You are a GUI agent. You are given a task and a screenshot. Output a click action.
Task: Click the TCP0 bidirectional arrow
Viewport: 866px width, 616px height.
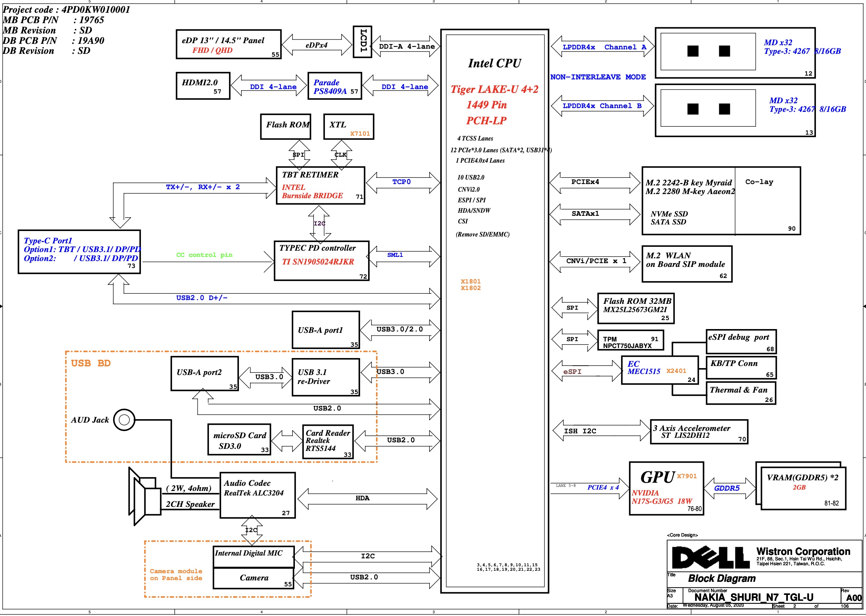point(403,182)
